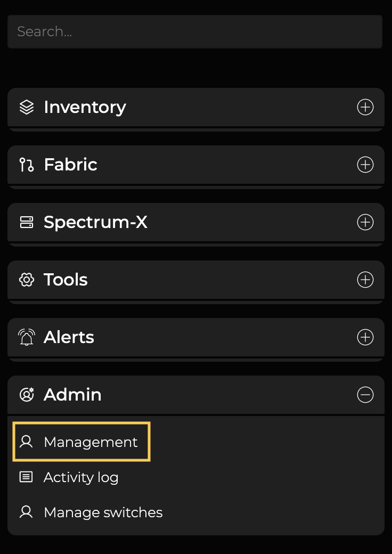
Task: Click the Fabric branch icon
Action: point(27,165)
